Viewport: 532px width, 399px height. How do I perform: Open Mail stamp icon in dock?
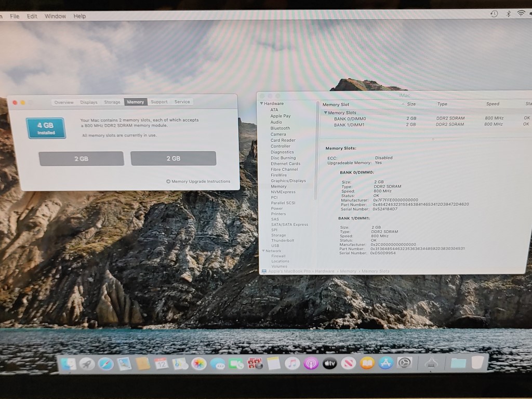tap(124, 364)
